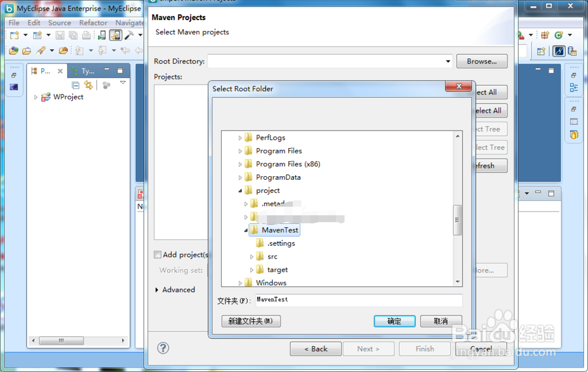The image size is (588, 372).
Task: Collapse the project folder node
Action: (x=240, y=190)
